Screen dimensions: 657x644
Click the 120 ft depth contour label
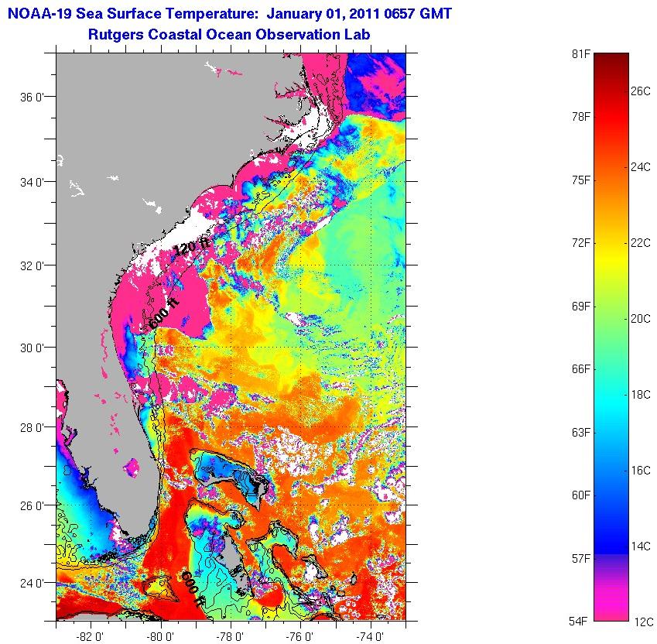coord(191,247)
